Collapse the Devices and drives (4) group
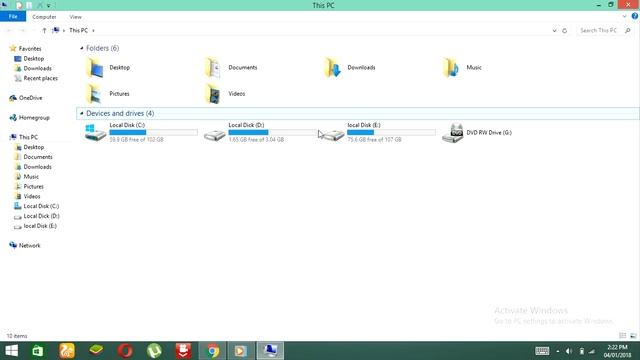 (x=82, y=113)
